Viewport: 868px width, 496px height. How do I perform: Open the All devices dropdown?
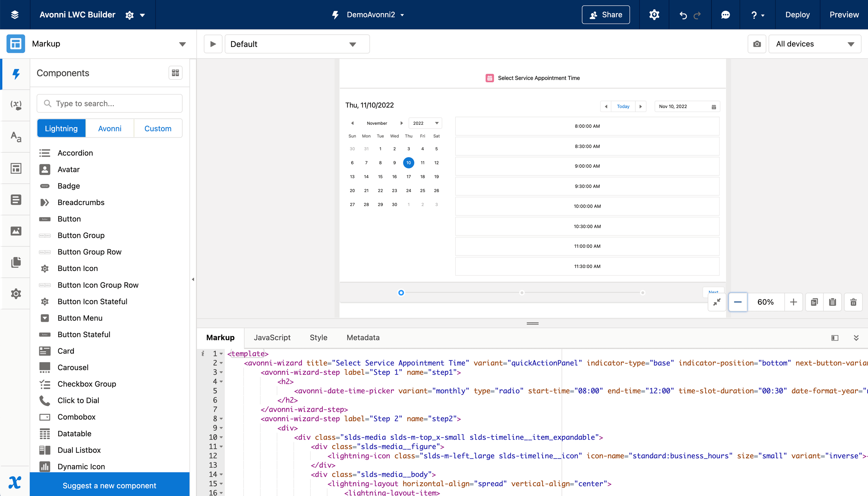(x=814, y=44)
